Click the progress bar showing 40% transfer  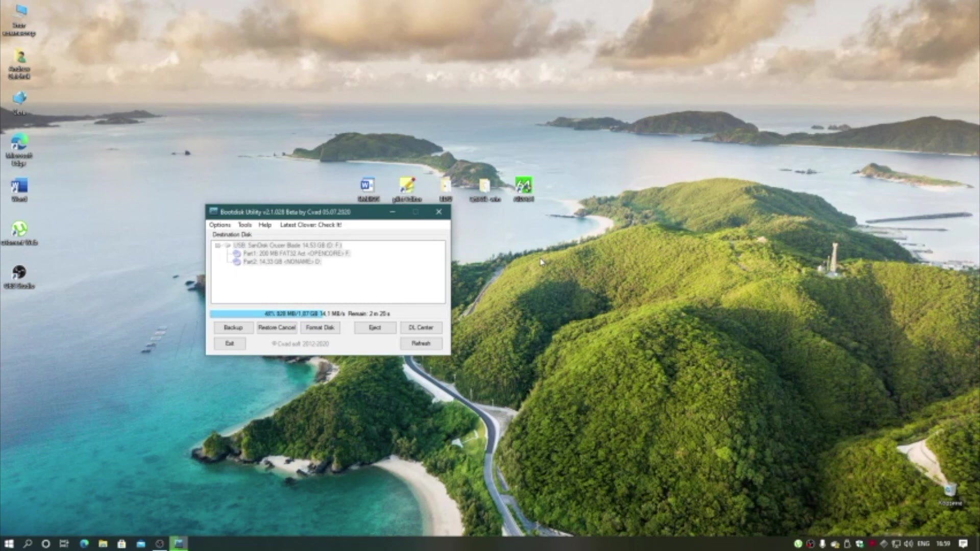[x=328, y=313]
